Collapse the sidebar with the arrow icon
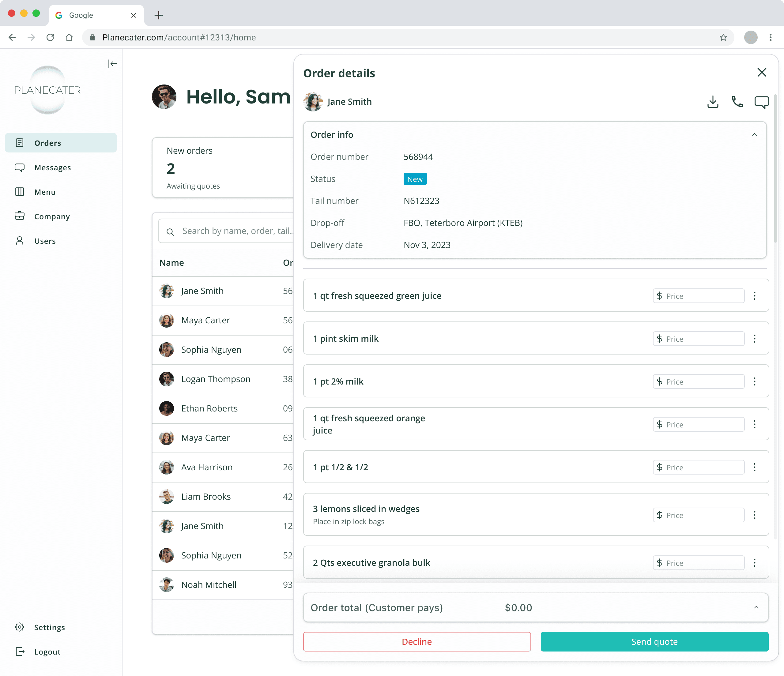The width and height of the screenshot is (784, 676). [112, 64]
